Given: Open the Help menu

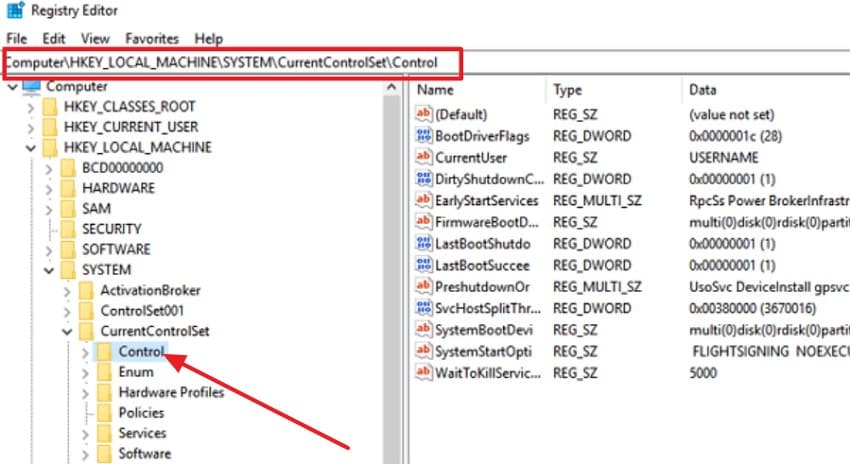Looking at the screenshot, I should (209, 39).
